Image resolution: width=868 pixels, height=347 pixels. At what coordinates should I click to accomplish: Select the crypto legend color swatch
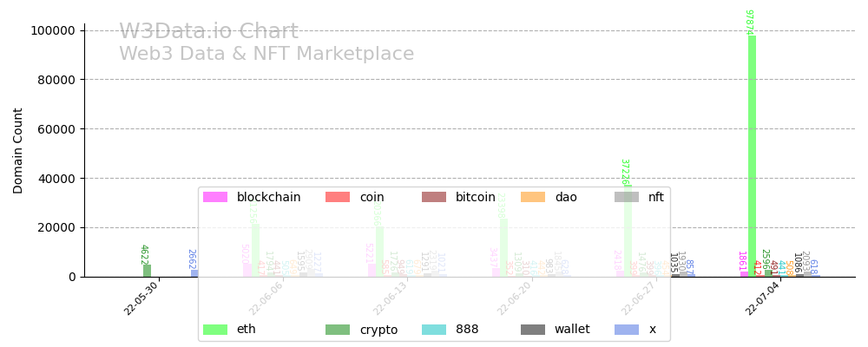[x=338, y=330]
